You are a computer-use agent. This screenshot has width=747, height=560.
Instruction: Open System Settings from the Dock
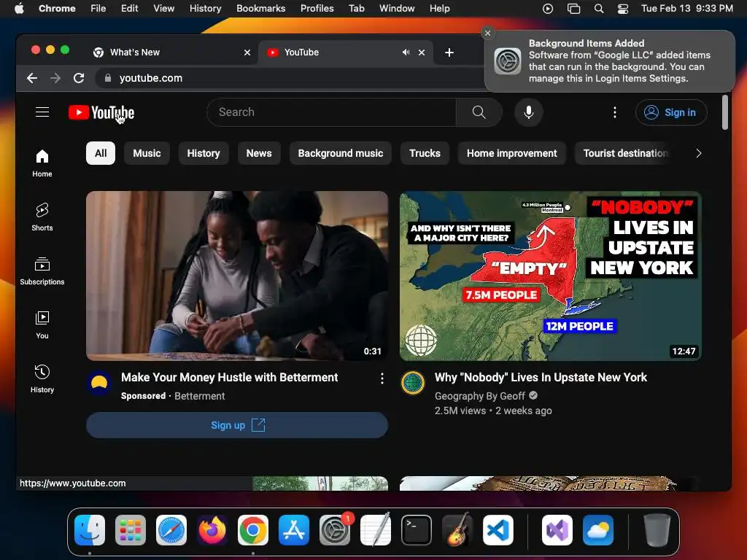pos(334,530)
